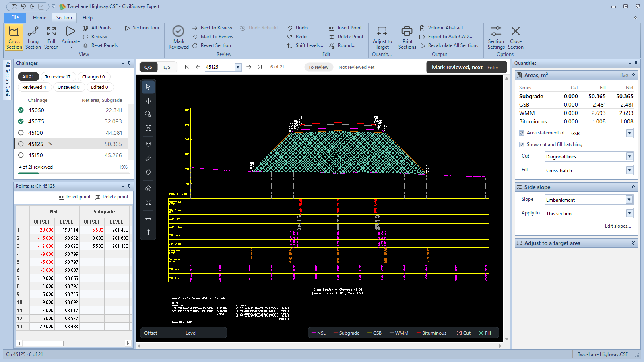The image size is (644, 362).
Task: Uncheck Area statement of checkbox
Action: tap(522, 133)
